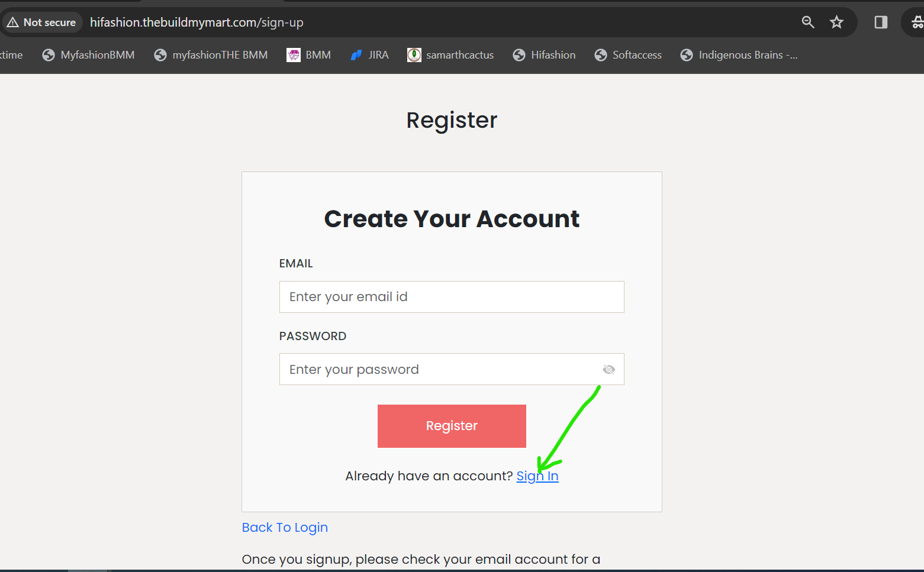Open the zoom magnifier icon in address bar
Viewport: 924px width, 572px height.
tap(808, 22)
